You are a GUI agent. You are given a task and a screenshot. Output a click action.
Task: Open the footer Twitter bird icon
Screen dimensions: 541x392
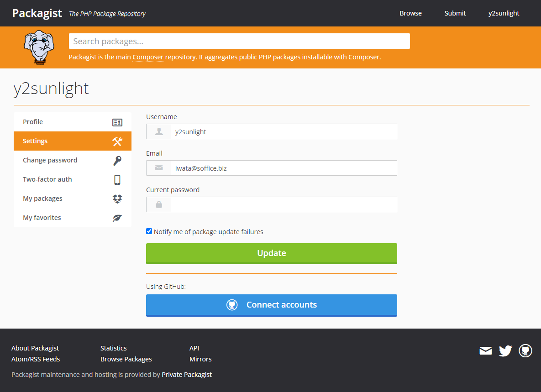[x=505, y=351]
